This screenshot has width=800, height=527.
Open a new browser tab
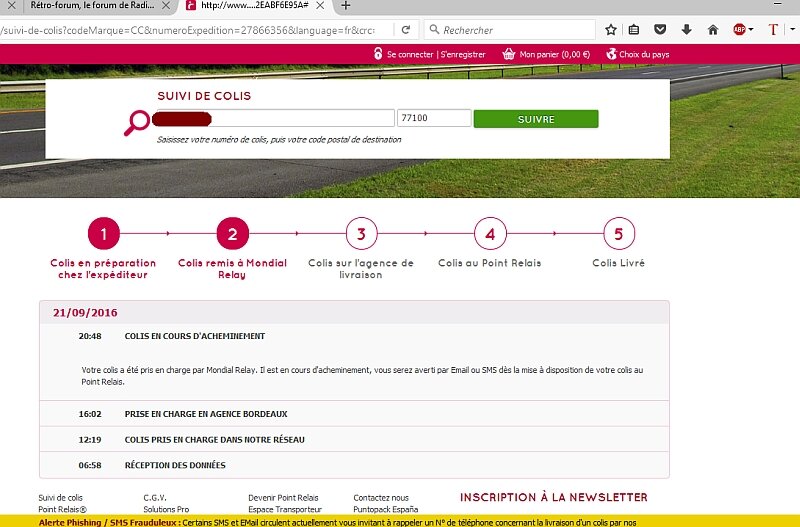(346, 6)
